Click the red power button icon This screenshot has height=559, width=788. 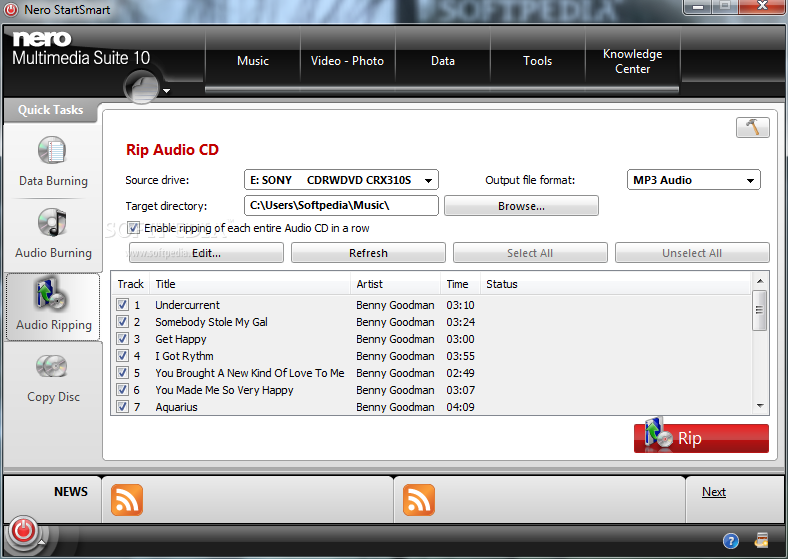(23, 530)
